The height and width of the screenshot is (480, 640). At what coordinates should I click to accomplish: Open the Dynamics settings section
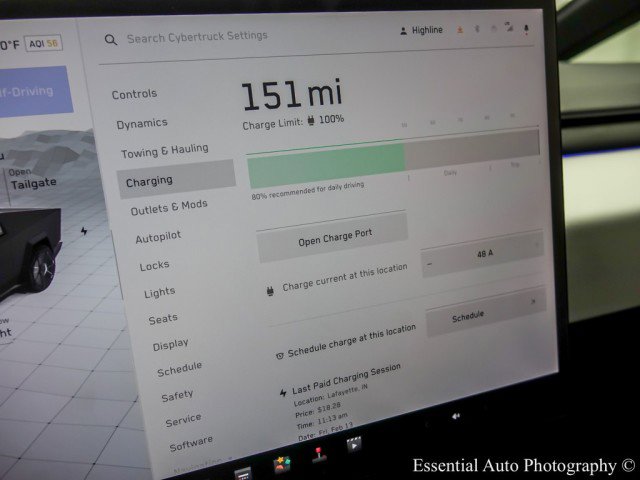[142, 123]
